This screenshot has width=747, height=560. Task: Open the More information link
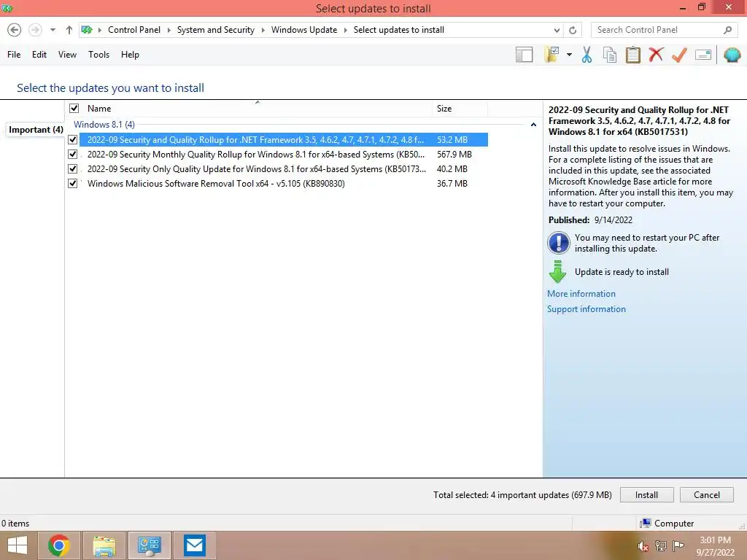pyautogui.click(x=581, y=294)
